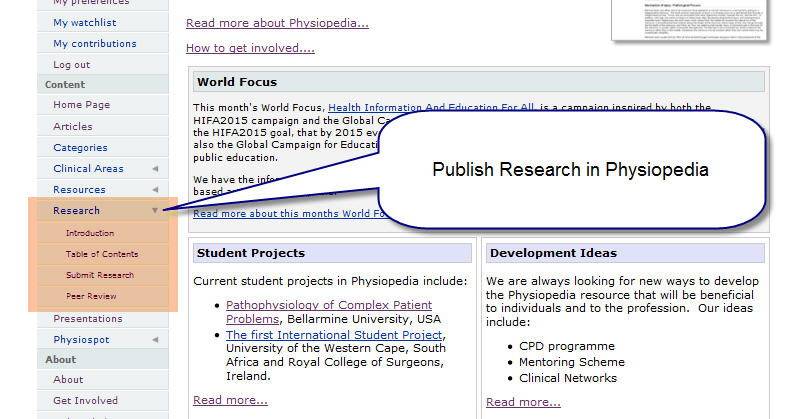Open Get Involved sidebar link
This screenshot has height=419, width=801.
85,401
